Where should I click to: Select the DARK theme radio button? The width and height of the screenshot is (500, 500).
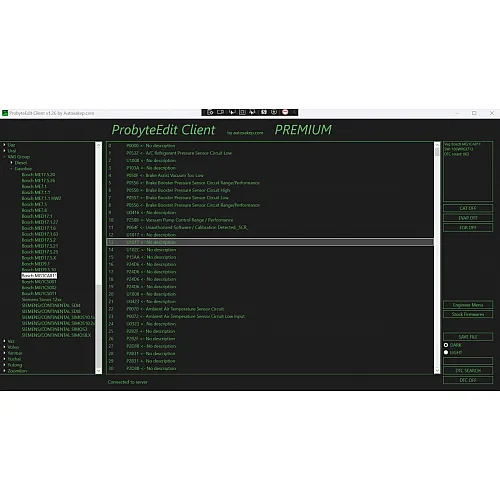(446, 345)
